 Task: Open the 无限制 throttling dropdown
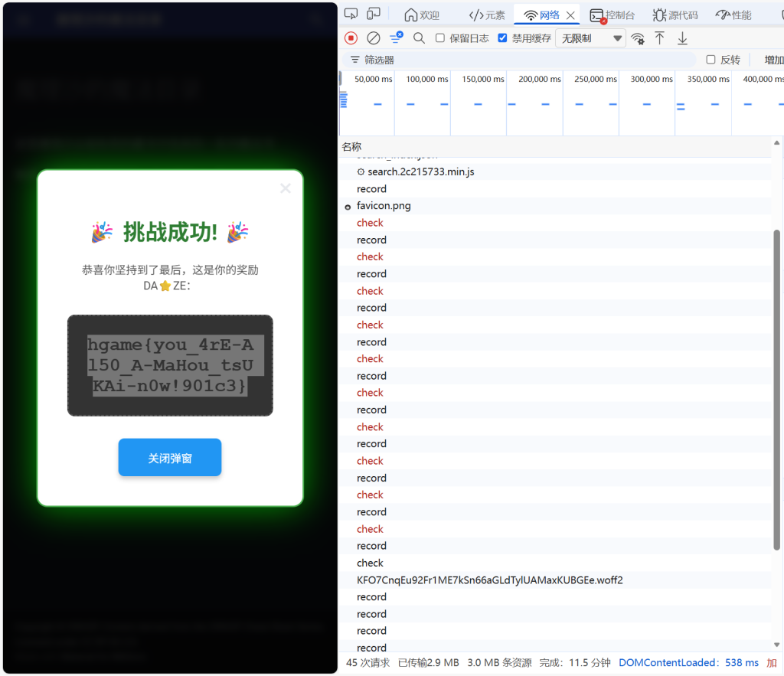tap(593, 38)
